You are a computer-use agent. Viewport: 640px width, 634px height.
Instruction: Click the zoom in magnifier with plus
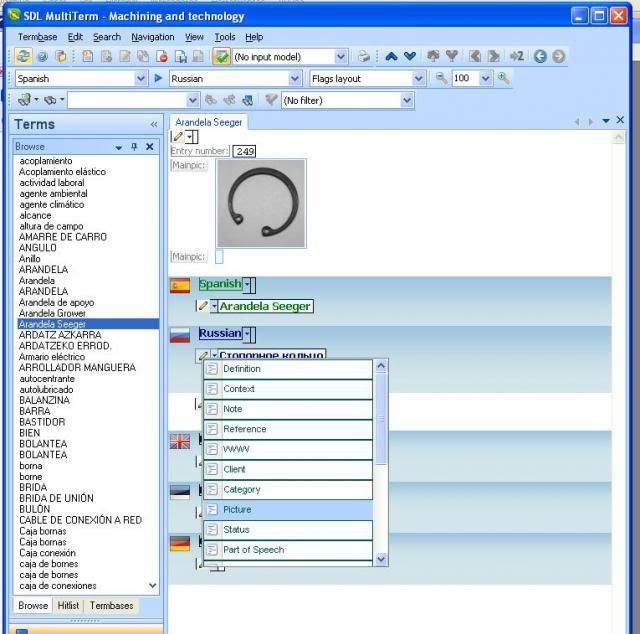503,78
